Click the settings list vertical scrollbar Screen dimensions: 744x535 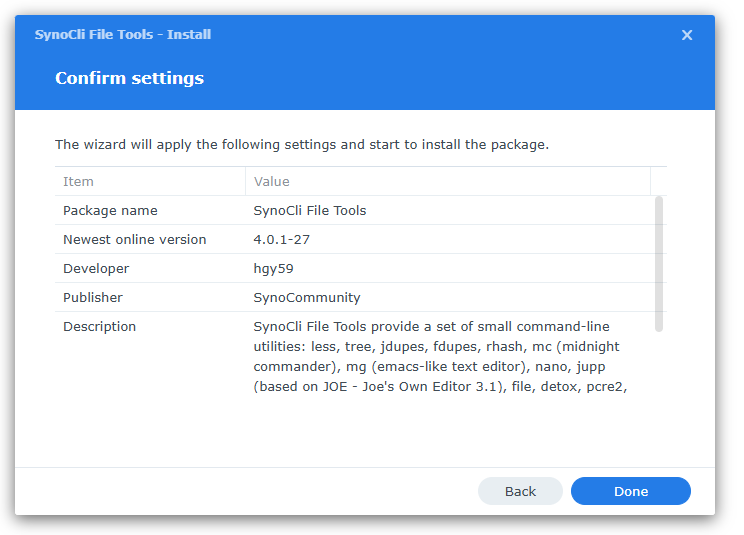pos(658,263)
